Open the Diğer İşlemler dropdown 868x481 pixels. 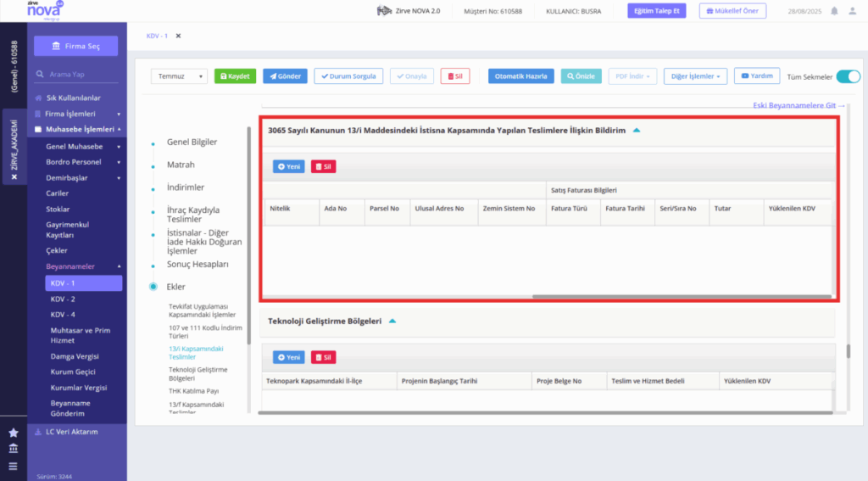click(695, 76)
